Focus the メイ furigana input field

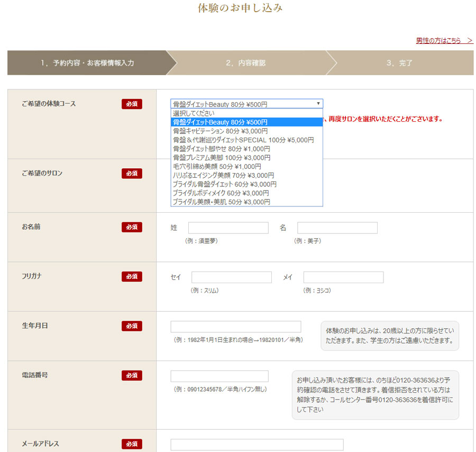(x=343, y=277)
